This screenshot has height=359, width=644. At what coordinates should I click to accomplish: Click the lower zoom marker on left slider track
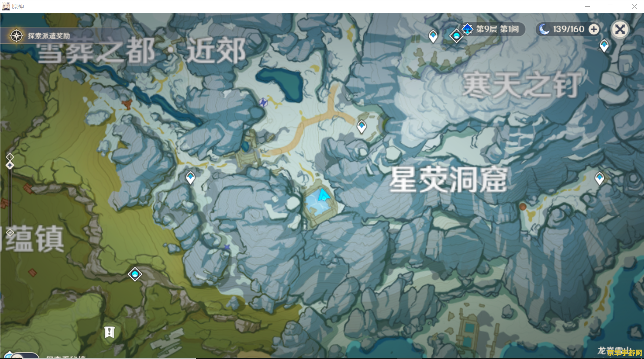pos(10,232)
